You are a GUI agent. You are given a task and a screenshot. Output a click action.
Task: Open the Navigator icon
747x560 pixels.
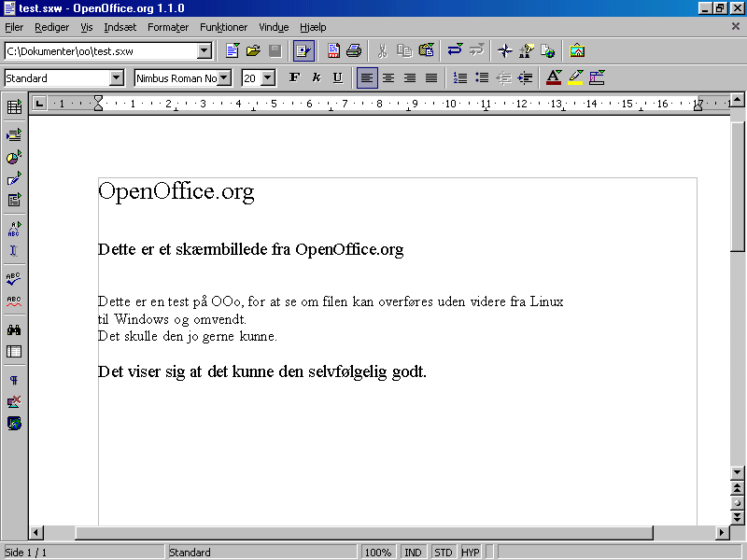tap(504, 50)
